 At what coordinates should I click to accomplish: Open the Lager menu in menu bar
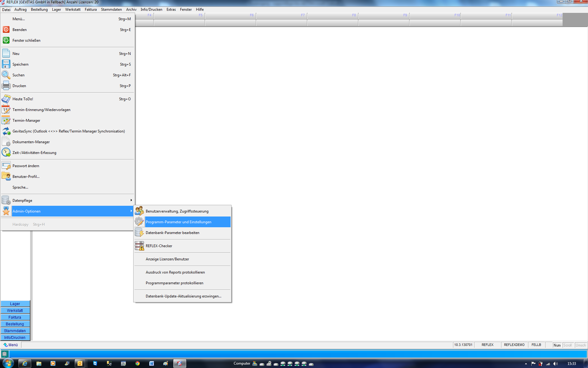click(56, 10)
